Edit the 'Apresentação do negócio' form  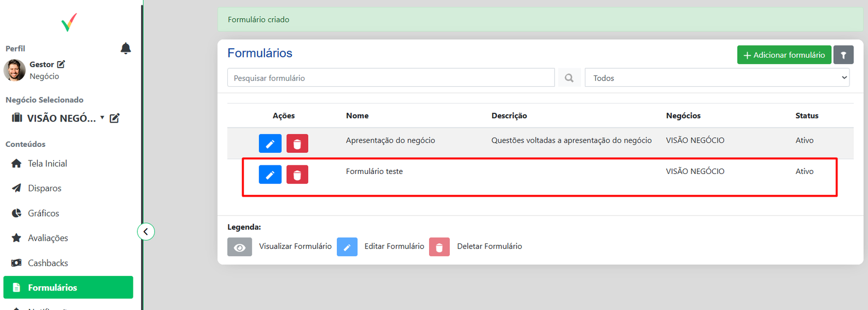pyautogui.click(x=270, y=144)
